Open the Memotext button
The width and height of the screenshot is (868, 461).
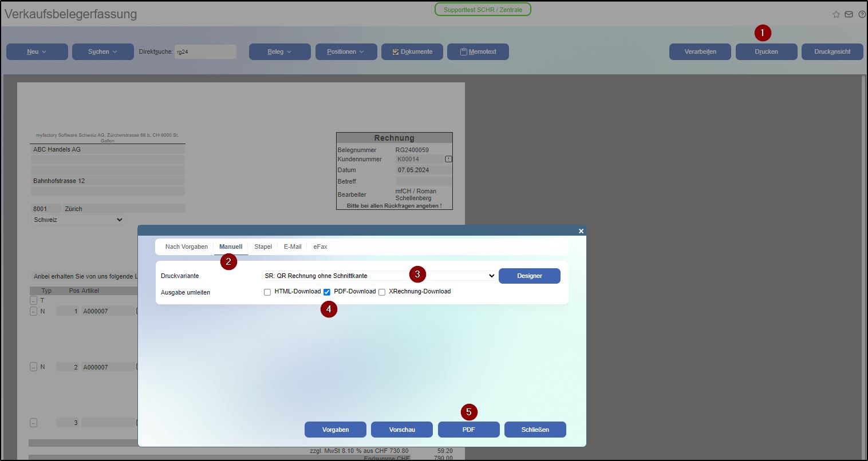pos(478,51)
